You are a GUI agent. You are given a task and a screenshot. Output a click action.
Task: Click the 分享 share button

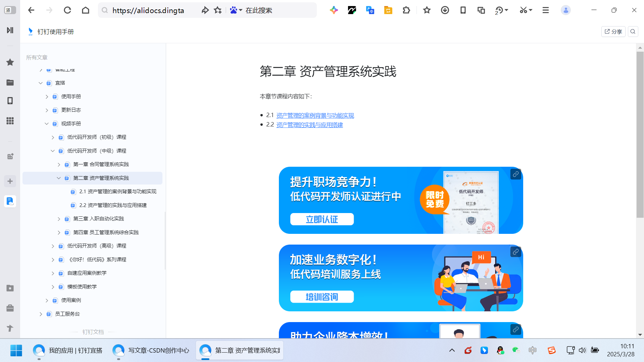[613, 32]
